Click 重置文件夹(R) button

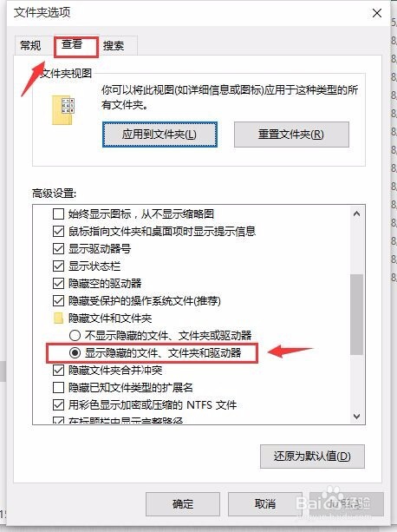[291, 135]
